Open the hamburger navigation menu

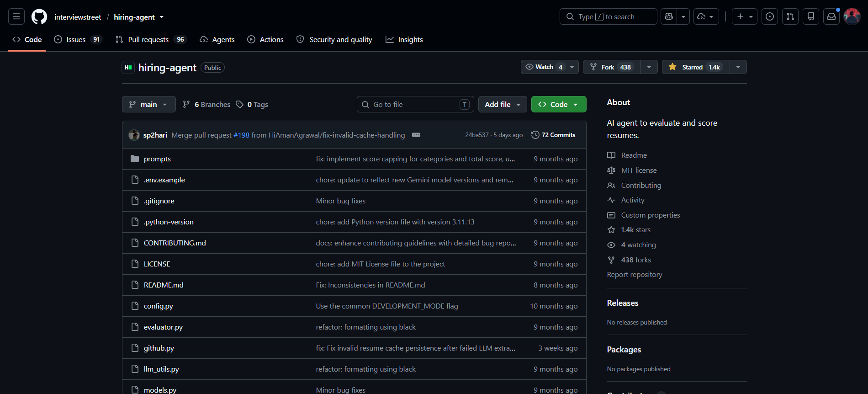click(16, 17)
